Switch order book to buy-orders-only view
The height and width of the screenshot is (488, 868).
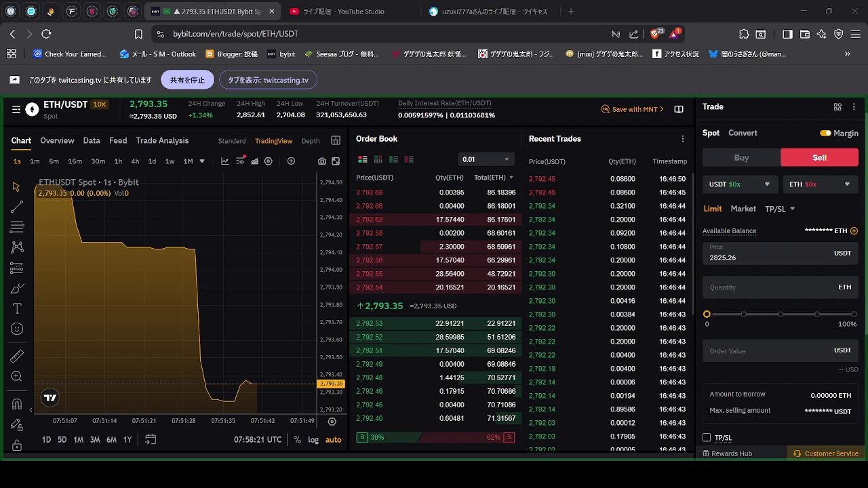(393, 159)
